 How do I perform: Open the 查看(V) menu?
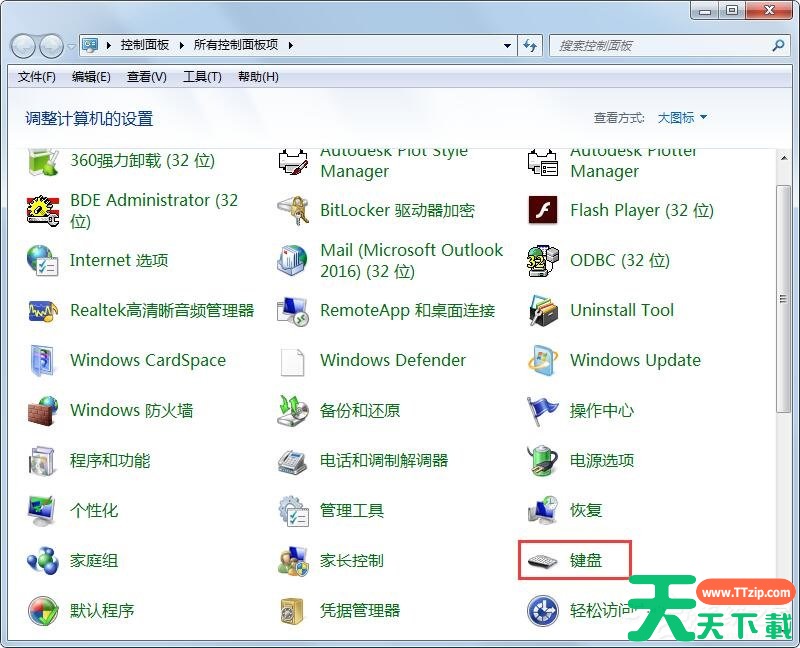(x=147, y=77)
